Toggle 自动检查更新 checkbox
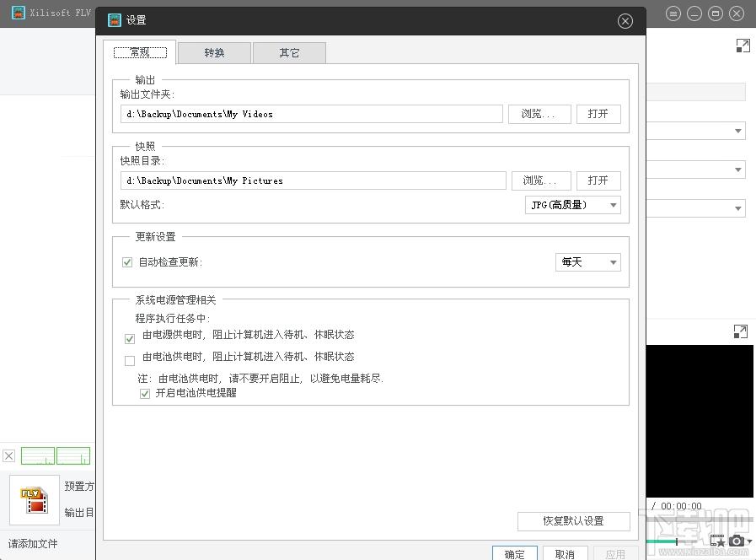The height and width of the screenshot is (560, 756). [x=127, y=262]
